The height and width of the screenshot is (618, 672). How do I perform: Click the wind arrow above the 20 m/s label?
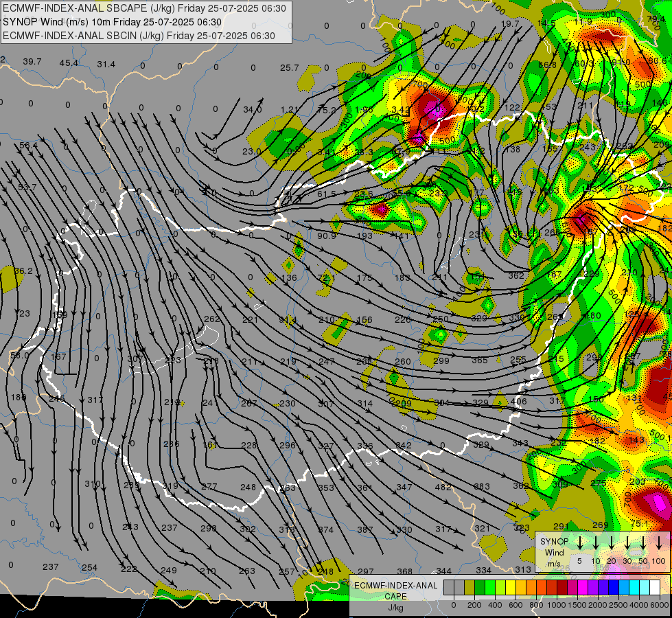611,542
